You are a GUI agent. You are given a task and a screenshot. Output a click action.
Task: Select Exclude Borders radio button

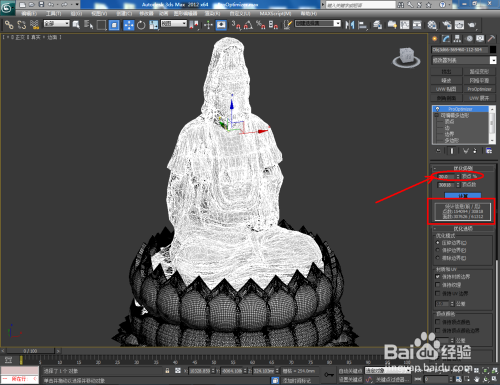[438, 258]
